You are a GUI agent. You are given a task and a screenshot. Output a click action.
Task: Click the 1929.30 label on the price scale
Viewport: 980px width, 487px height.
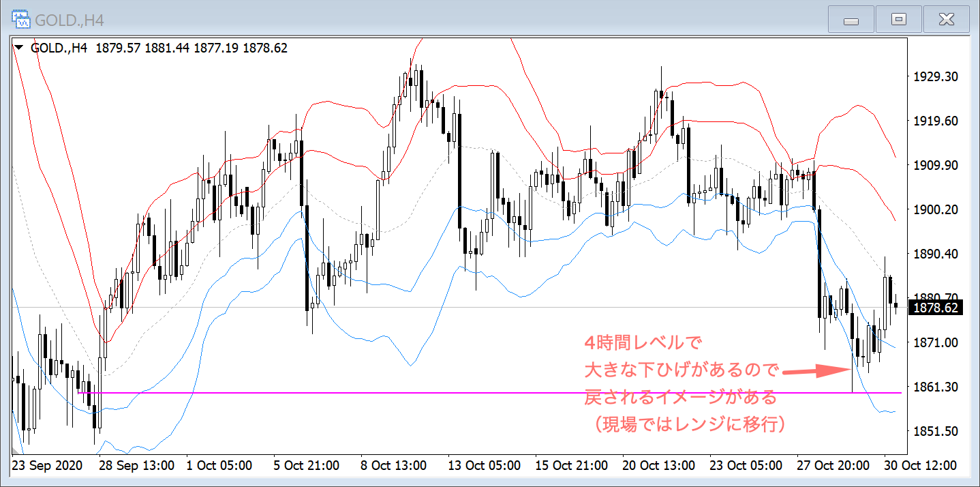(935, 77)
